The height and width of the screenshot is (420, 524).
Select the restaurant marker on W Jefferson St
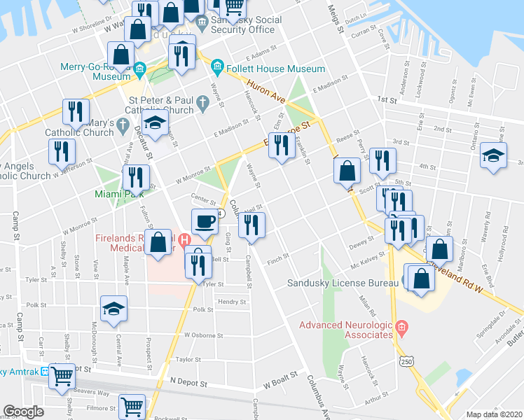click(x=62, y=153)
